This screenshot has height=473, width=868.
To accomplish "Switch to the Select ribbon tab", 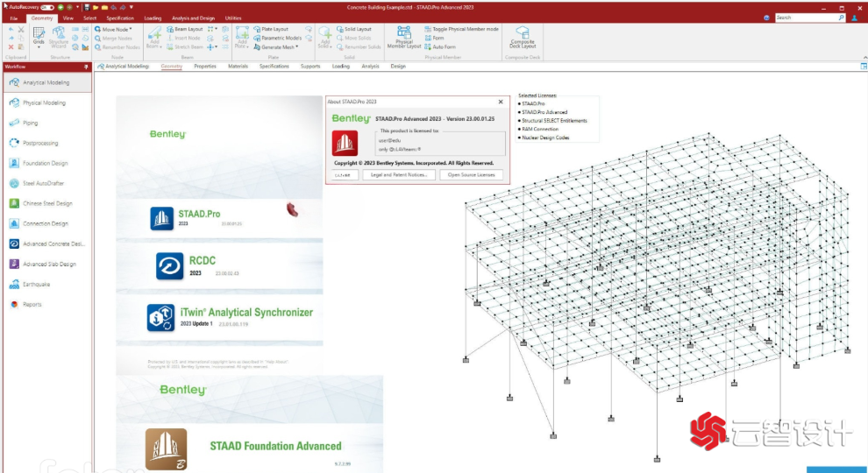I will (89, 18).
